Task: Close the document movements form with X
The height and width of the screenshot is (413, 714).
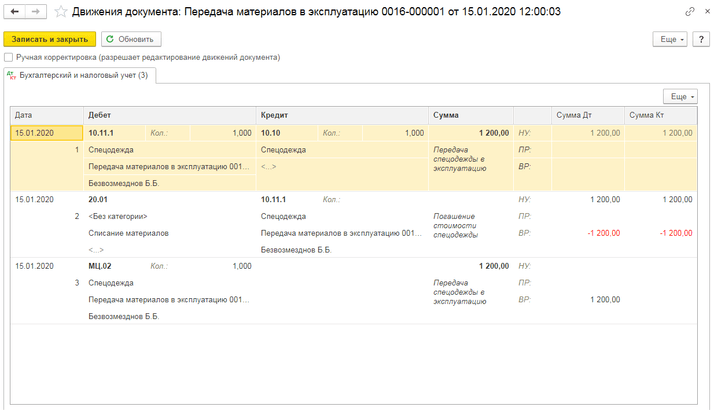Action: click(705, 12)
